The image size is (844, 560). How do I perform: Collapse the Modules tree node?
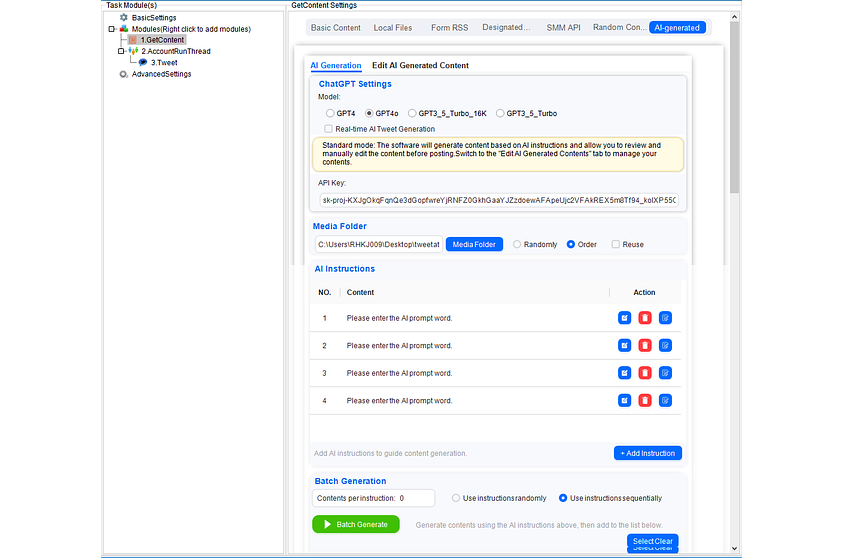(112, 29)
